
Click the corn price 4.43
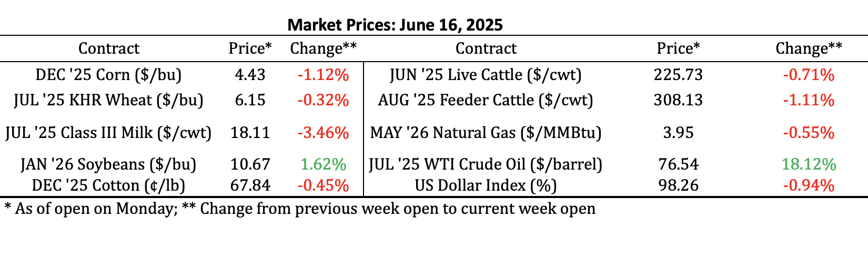(x=250, y=75)
